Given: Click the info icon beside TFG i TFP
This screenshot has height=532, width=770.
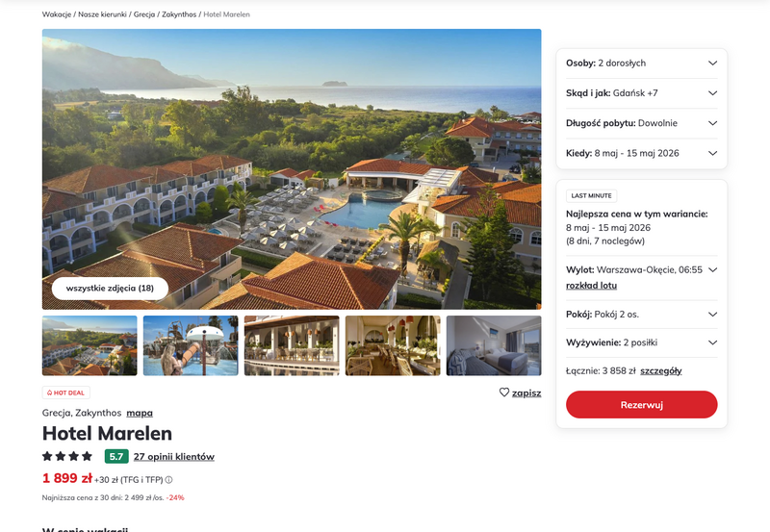Looking at the screenshot, I should 169,480.
